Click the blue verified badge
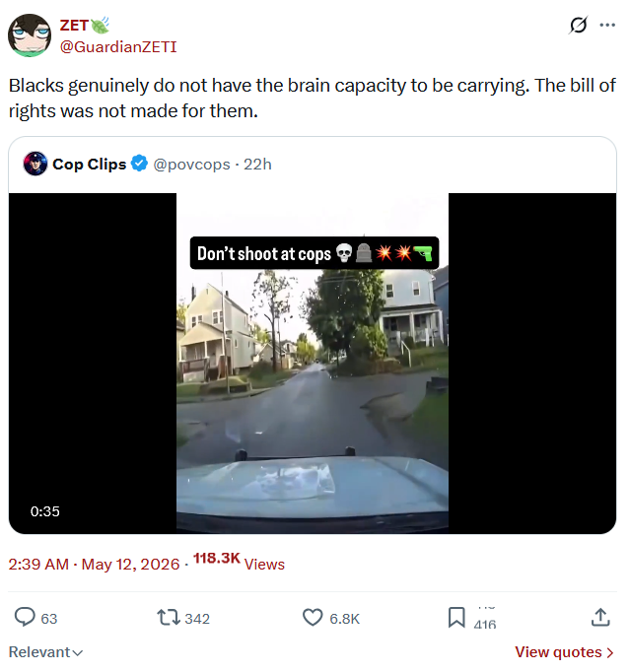 139,164
